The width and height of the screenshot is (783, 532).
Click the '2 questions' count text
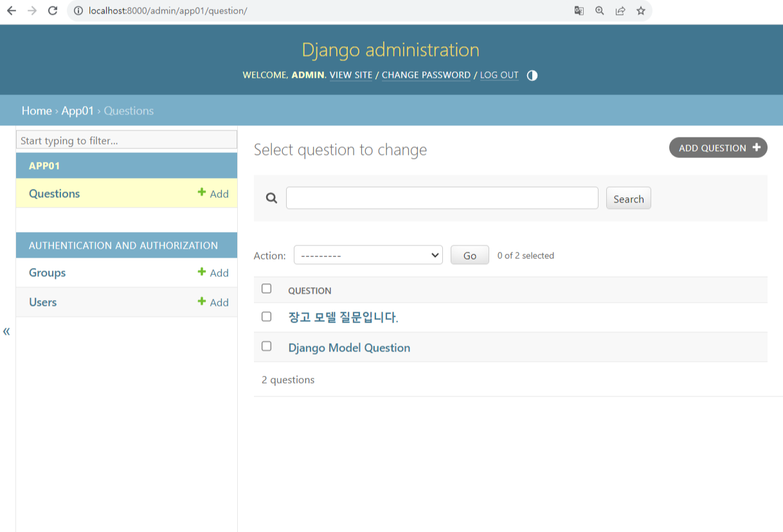[288, 380]
